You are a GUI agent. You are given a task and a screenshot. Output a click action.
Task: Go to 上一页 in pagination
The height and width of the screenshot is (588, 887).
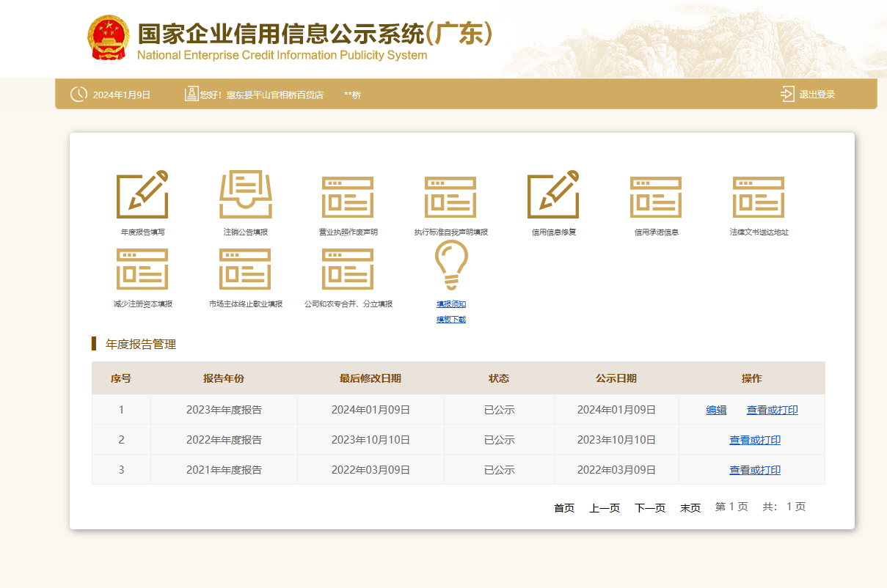coord(605,508)
